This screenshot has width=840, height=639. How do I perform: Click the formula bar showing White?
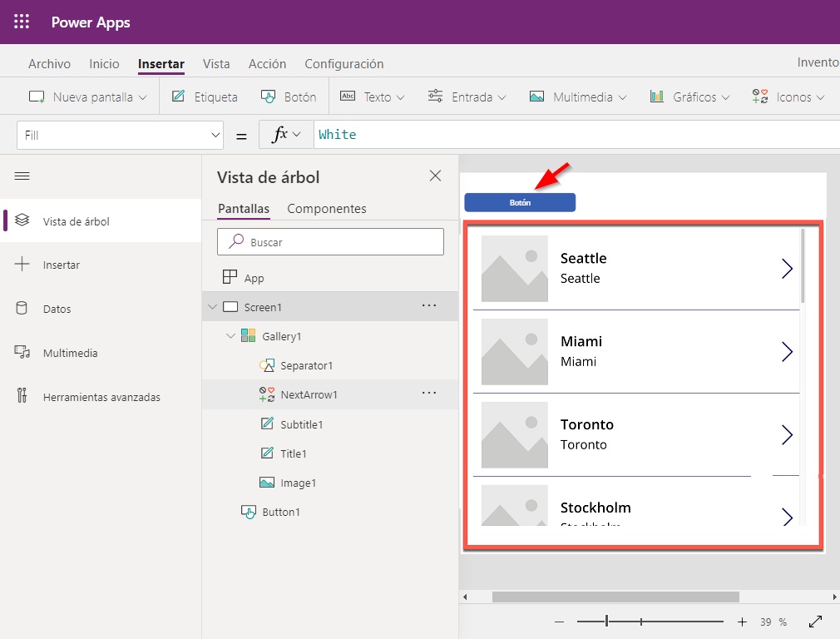tap(576, 135)
